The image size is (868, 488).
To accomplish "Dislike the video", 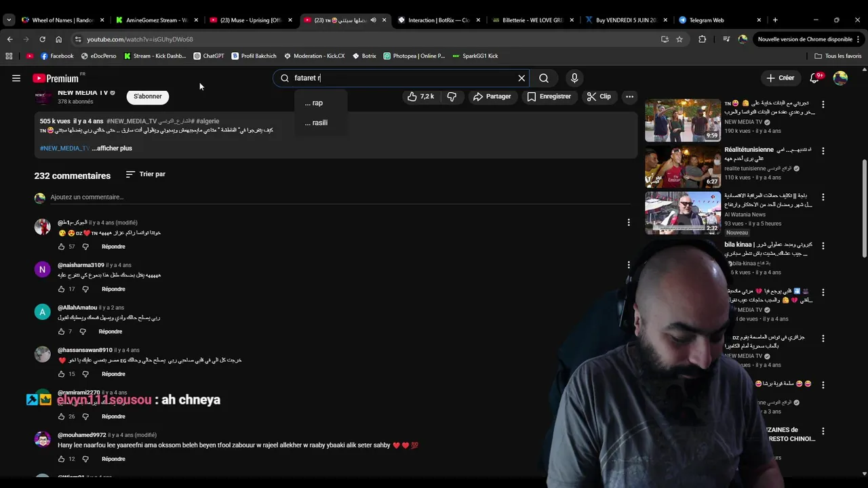I will (452, 96).
